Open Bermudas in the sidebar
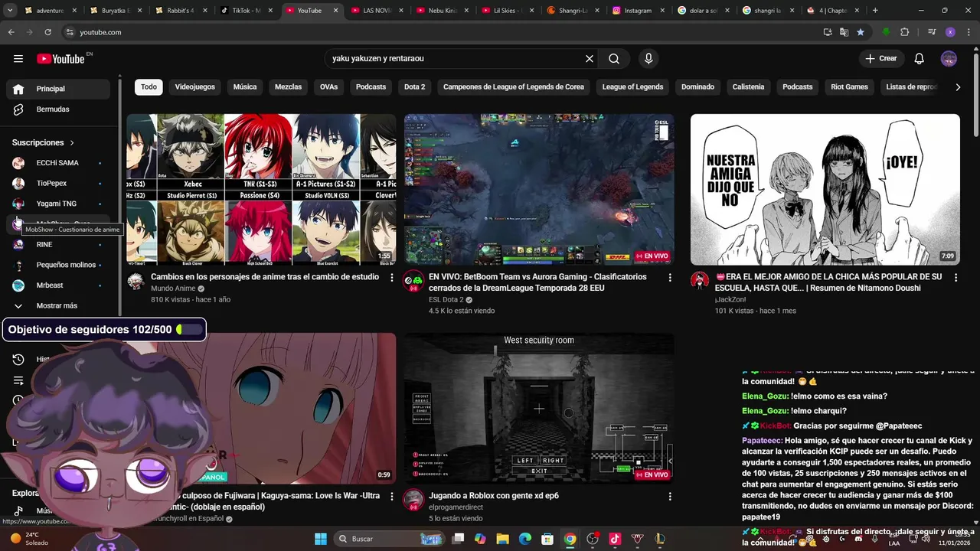Image resolution: width=980 pixels, height=551 pixels. [58, 109]
